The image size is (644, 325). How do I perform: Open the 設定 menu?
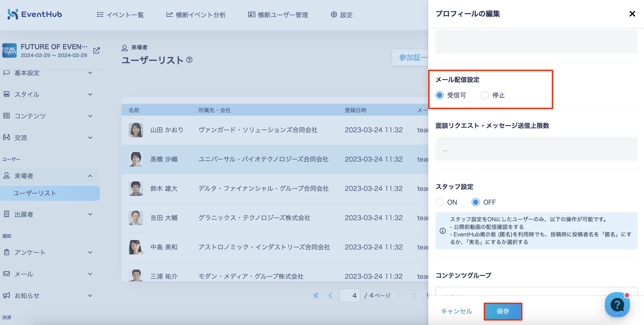[x=341, y=15]
